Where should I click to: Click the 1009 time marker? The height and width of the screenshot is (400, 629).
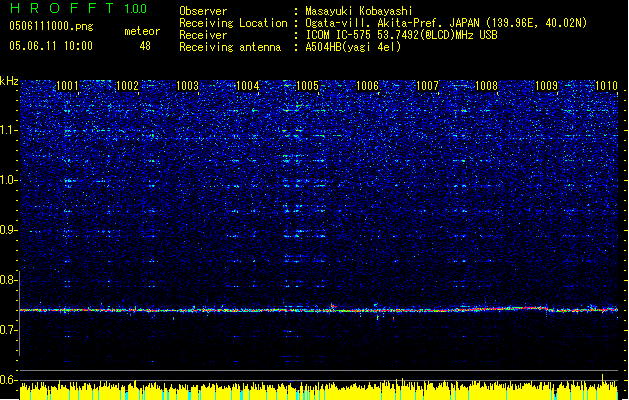pos(546,86)
